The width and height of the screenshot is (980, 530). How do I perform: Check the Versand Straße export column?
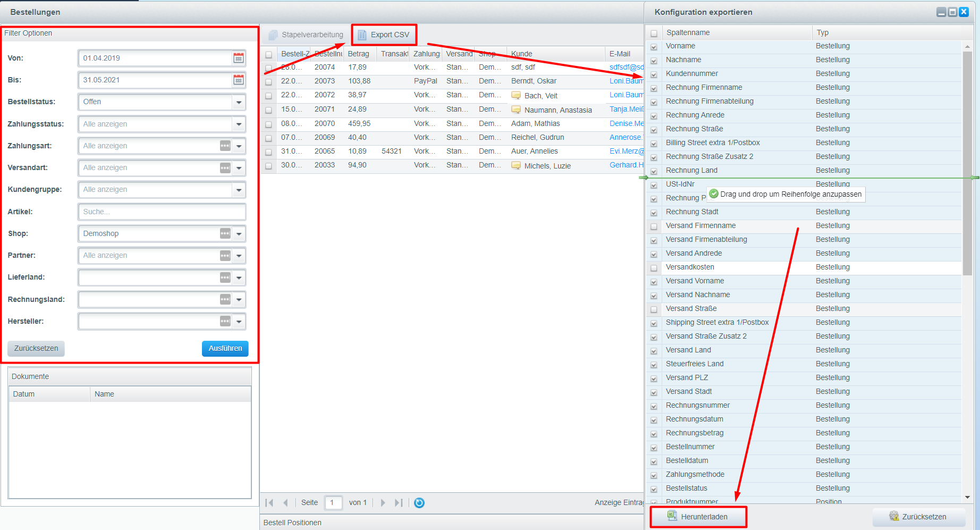[x=654, y=309]
